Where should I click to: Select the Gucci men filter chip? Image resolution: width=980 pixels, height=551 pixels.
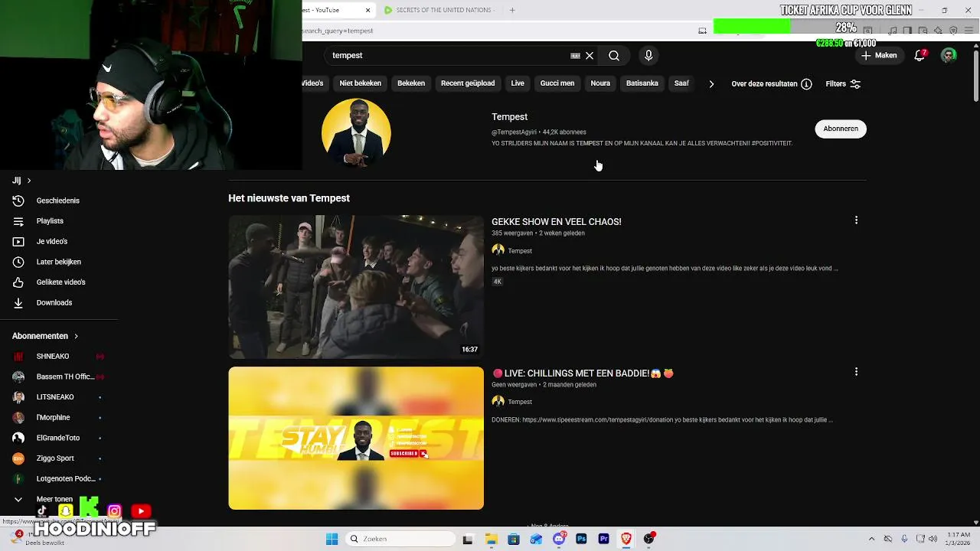(x=557, y=83)
